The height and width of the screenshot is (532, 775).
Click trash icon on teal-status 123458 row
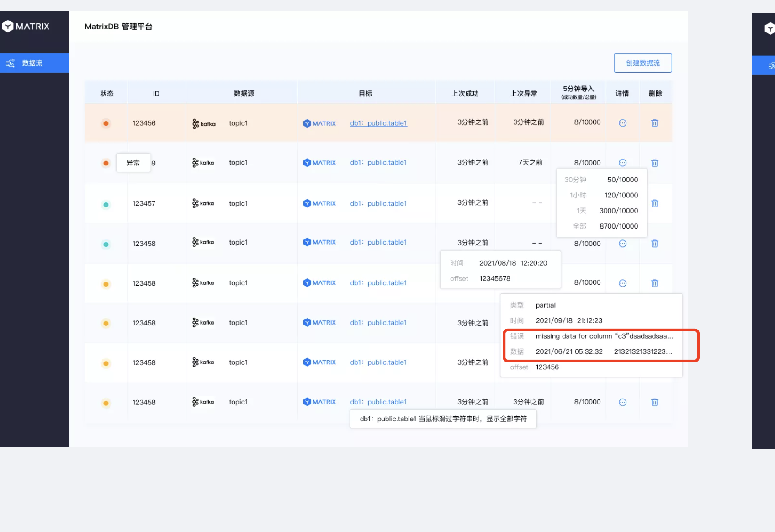coord(654,244)
